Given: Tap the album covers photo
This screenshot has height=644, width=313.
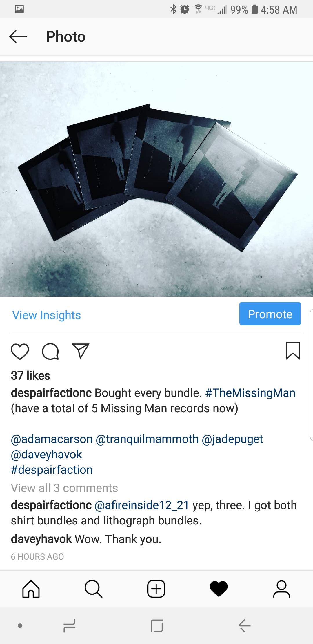Looking at the screenshot, I should 156,179.
